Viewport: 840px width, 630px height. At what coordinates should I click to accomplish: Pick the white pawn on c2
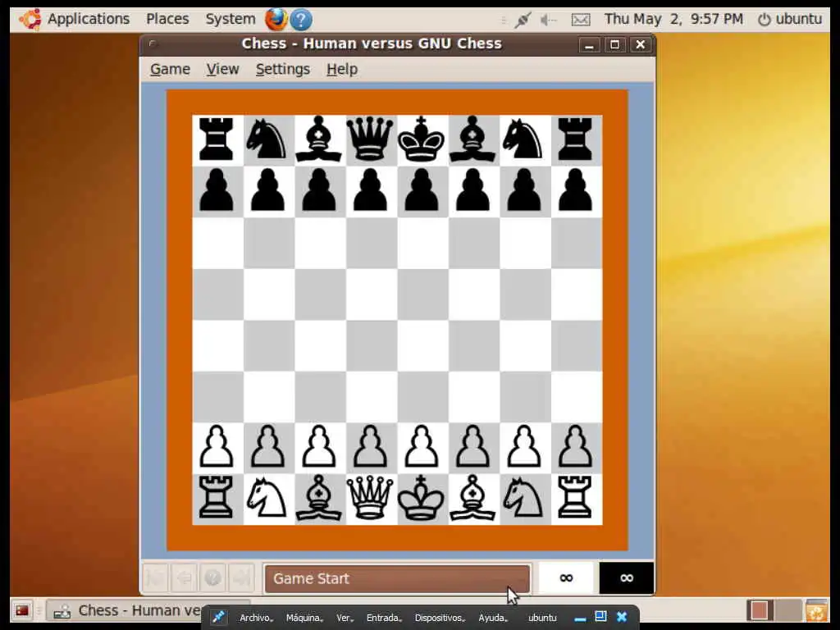[x=319, y=446]
